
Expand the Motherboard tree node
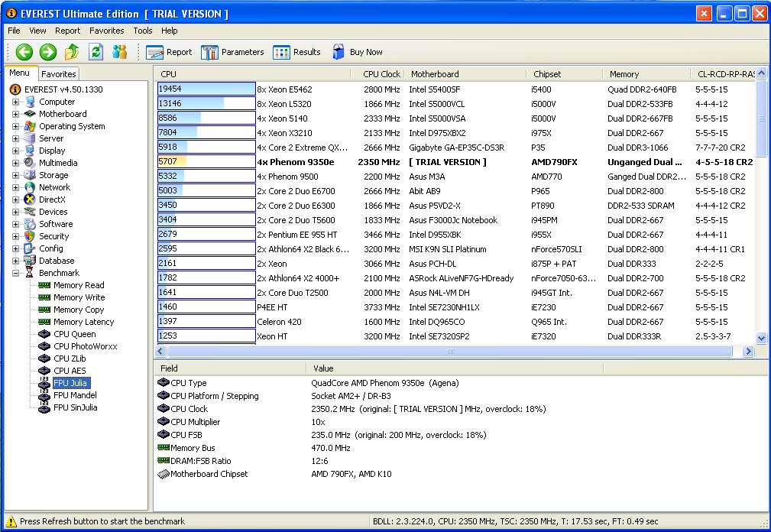tap(15, 114)
